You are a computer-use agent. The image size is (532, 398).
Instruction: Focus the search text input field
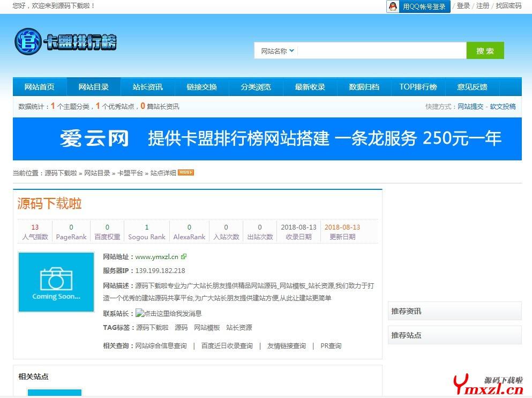coord(381,51)
